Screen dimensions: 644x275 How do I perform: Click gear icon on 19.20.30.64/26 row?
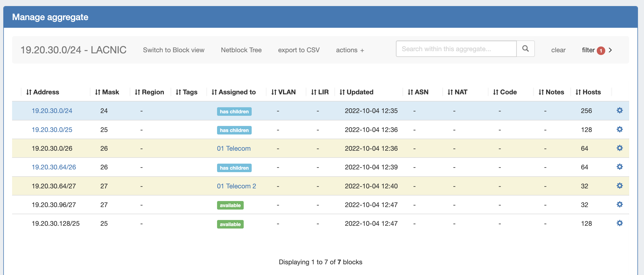[620, 167]
